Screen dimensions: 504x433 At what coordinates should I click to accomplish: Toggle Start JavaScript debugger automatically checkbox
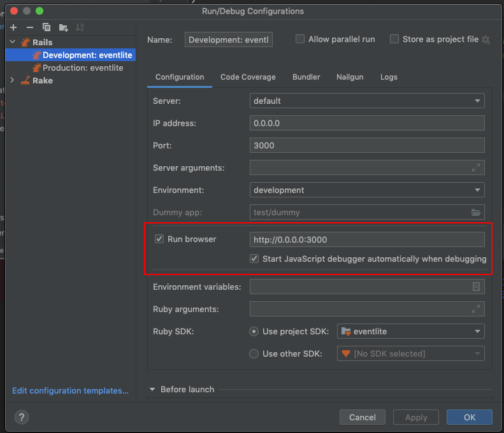point(254,259)
